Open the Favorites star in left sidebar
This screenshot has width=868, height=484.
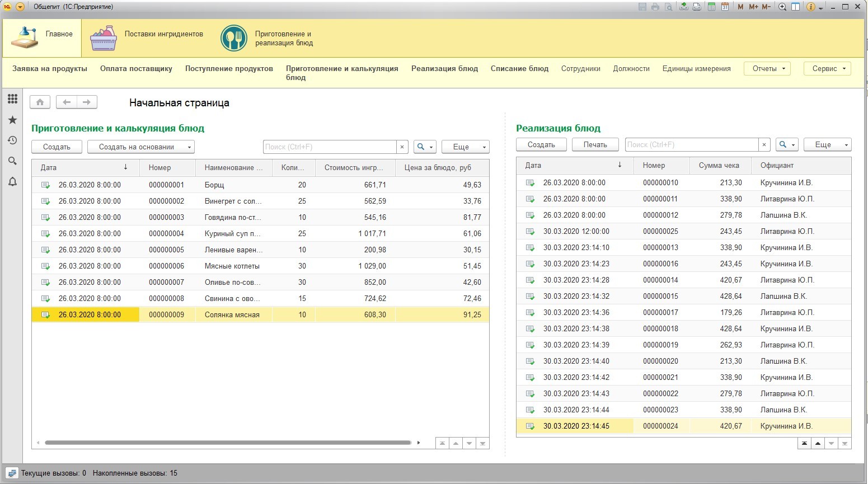tap(12, 120)
